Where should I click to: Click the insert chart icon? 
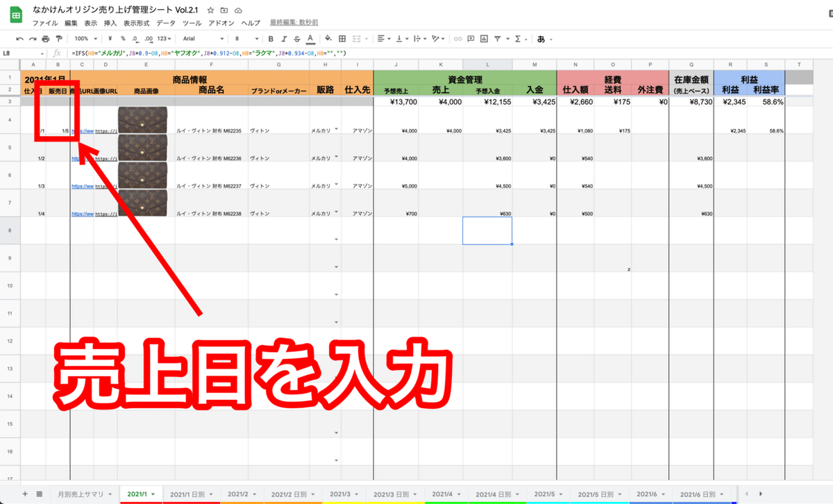[x=485, y=39]
